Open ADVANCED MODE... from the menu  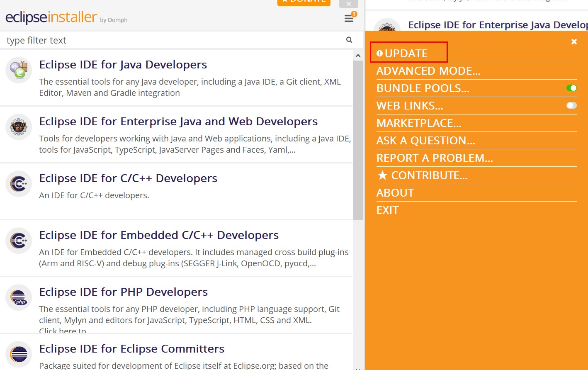428,71
